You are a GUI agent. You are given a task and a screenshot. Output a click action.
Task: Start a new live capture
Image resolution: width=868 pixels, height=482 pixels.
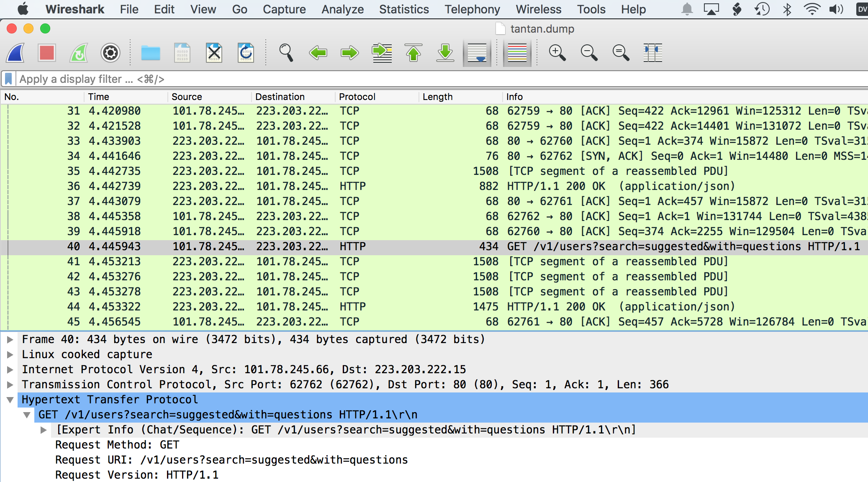click(15, 53)
